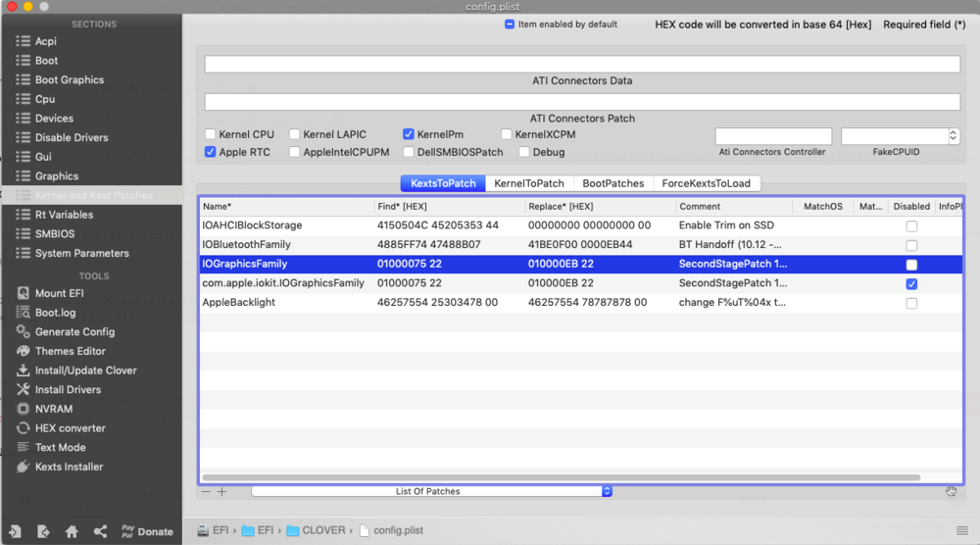Image resolution: width=980 pixels, height=545 pixels.
Task: Click the patches table horizontal scrollbar
Action: (561, 477)
